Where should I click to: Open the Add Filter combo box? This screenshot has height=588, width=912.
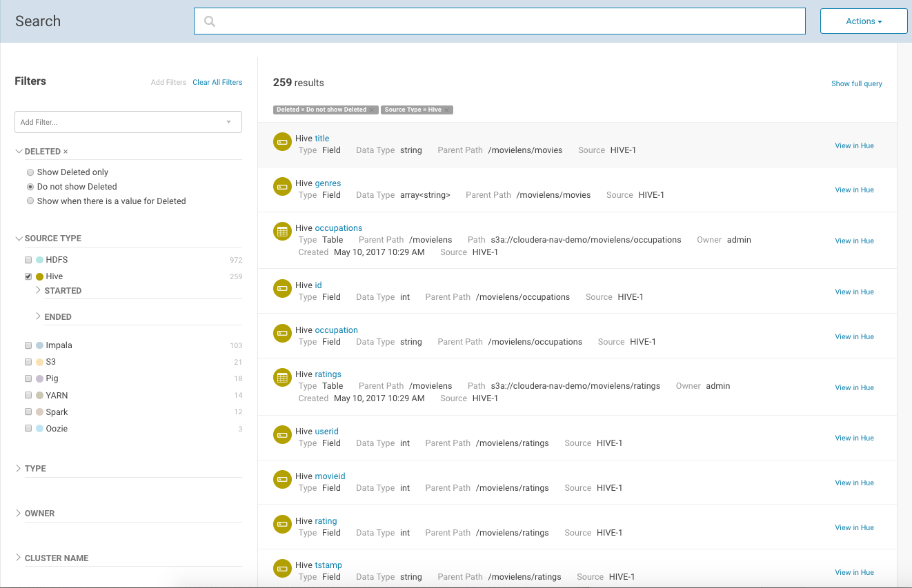click(x=128, y=122)
